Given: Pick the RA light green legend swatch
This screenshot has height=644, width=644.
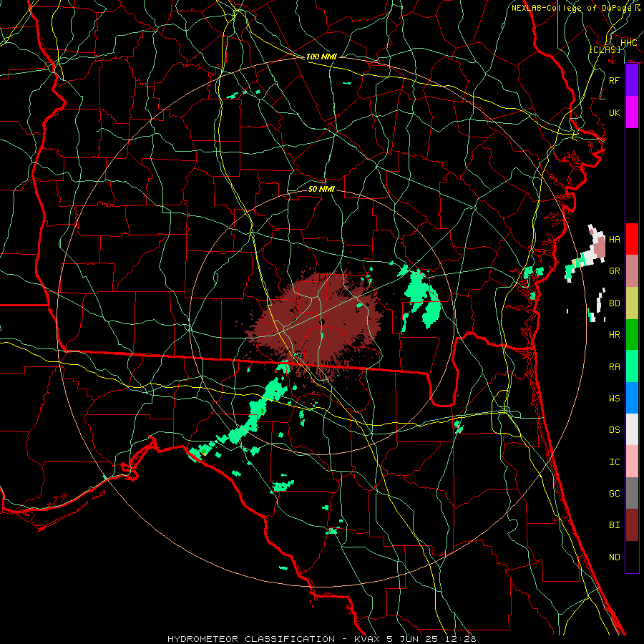Looking at the screenshot, I should coord(632,366).
